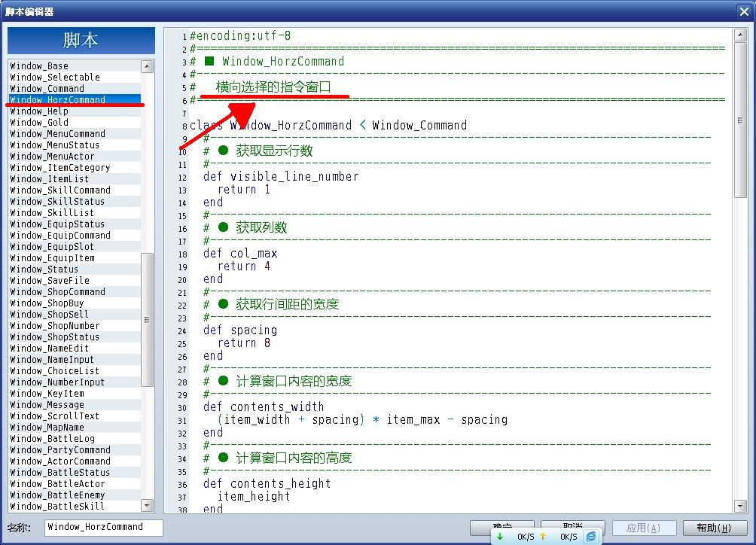Select Window_Gold in the script list
Viewport: 756px width, 545px height.
75,123
